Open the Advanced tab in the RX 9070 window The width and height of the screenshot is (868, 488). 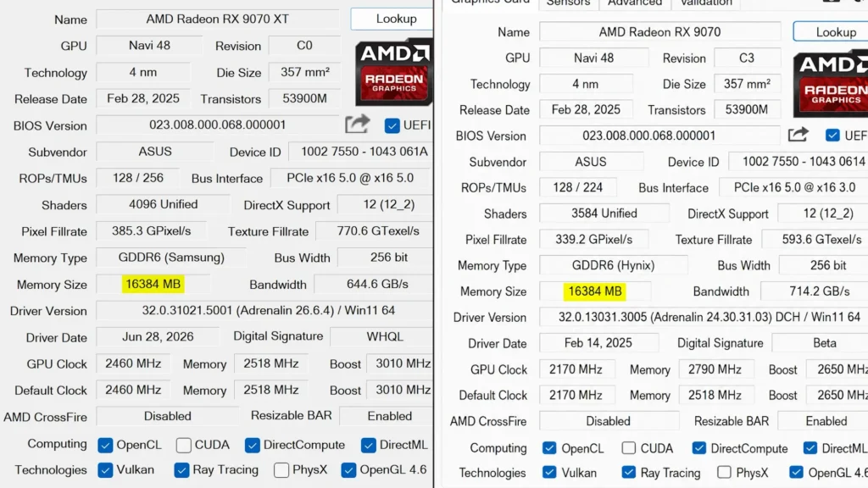tap(634, 3)
